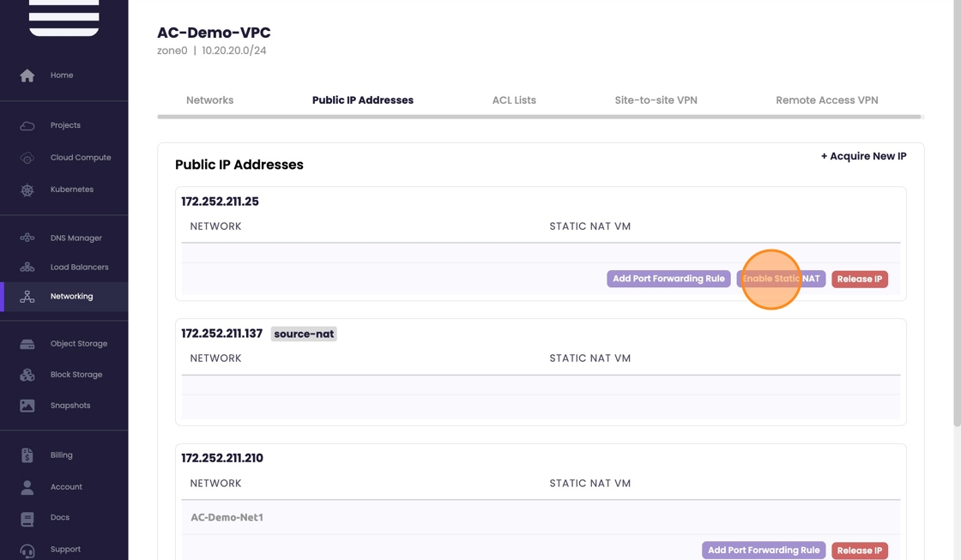This screenshot has width=961, height=560.
Task: Open Billing using its invoice icon
Action: (x=27, y=455)
